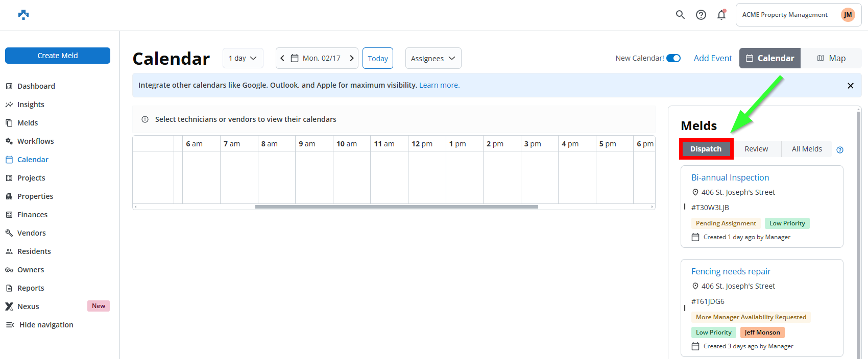Screen dimensions: 868x359
Task: Click the Create Meld button
Action: 58,56
